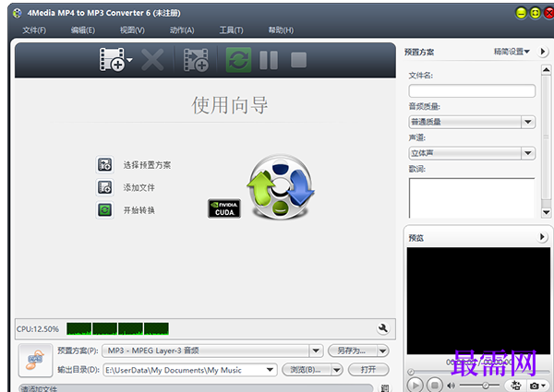Click the settings panel scroll down arrow
Viewport: 554px width, 392px height.
click(x=547, y=212)
